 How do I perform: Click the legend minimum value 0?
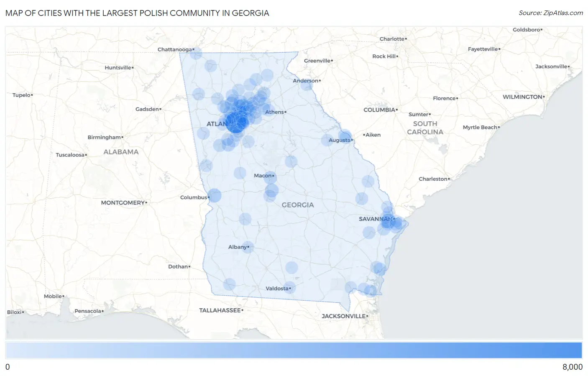(x=8, y=367)
